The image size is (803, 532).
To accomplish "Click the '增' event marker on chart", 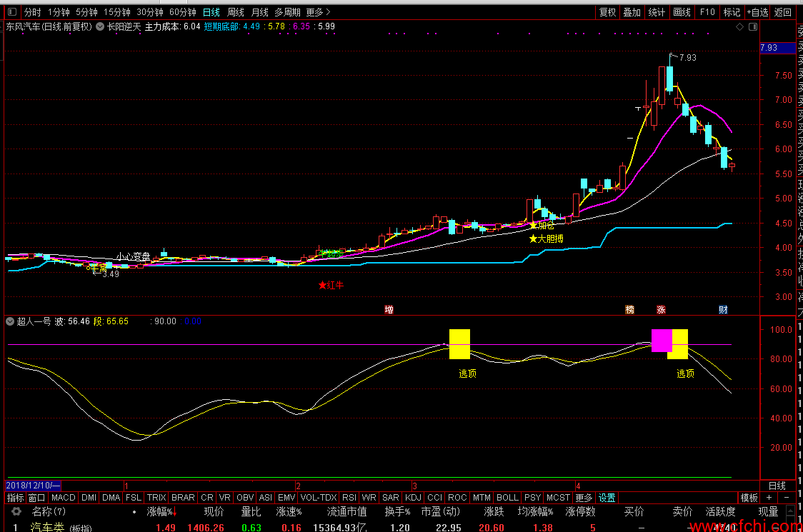I will [389, 310].
